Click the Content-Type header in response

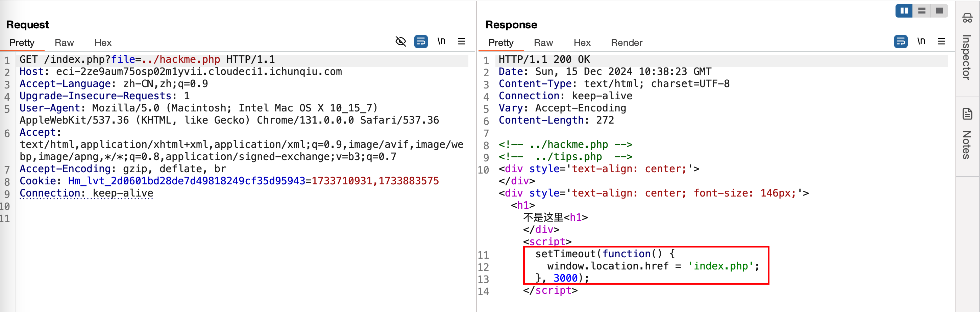pyautogui.click(x=614, y=84)
